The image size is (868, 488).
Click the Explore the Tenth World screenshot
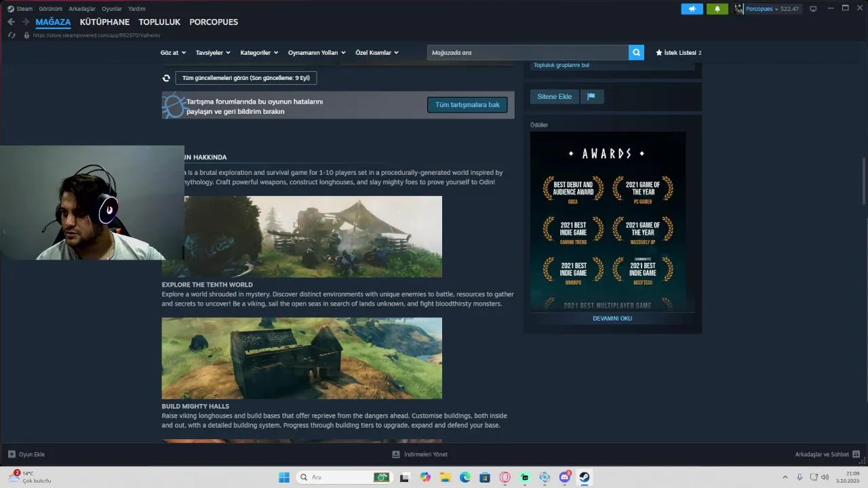[x=302, y=237]
